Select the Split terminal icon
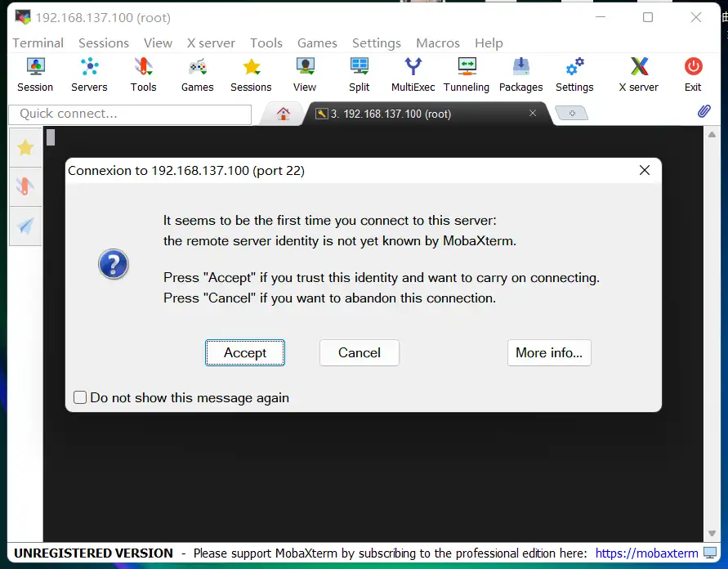Image resolution: width=728 pixels, height=569 pixels. pos(360,74)
